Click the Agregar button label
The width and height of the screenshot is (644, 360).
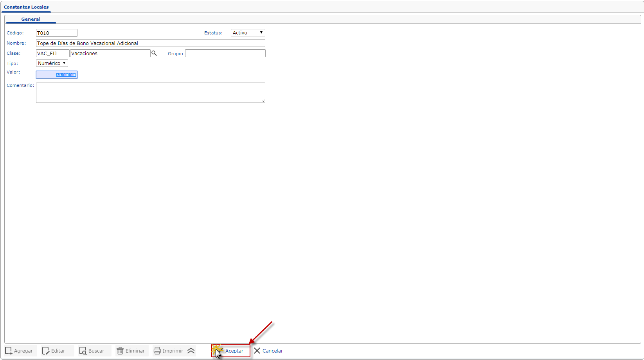click(x=23, y=351)
